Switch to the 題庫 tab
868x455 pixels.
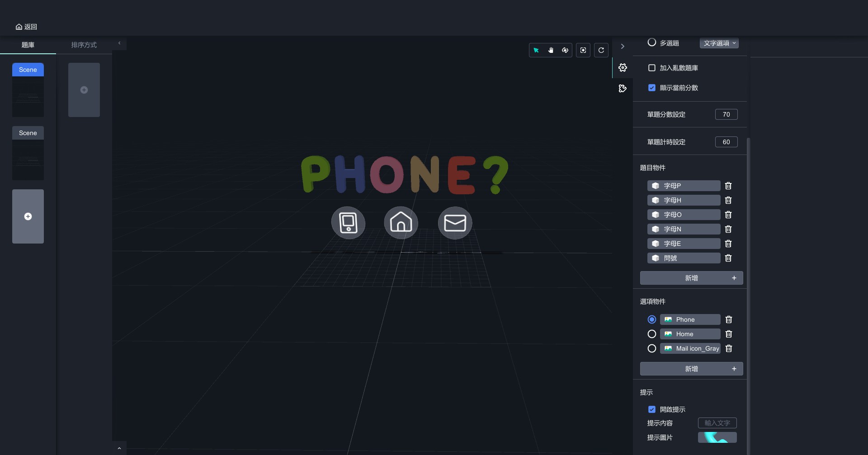[x=28, y=45]
